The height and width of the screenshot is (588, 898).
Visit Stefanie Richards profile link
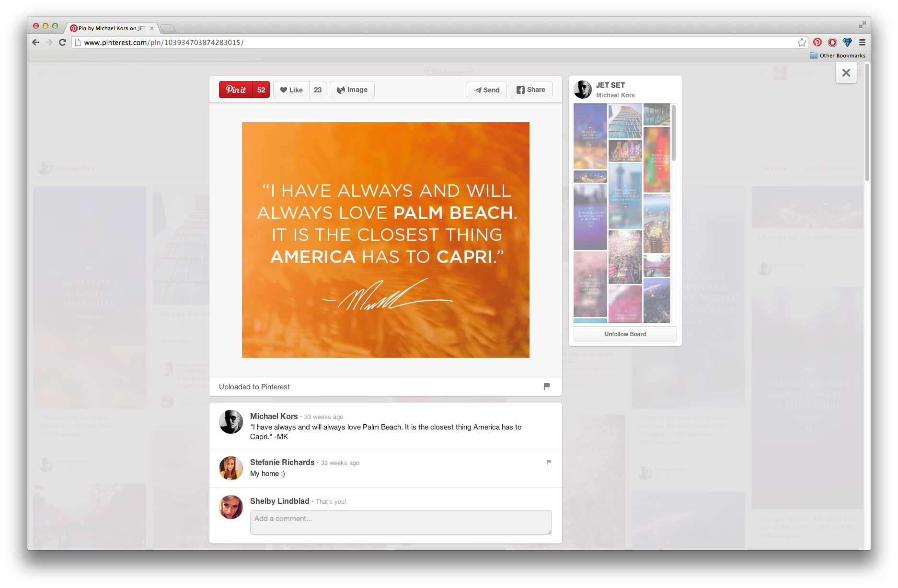[x=282, y=462]
